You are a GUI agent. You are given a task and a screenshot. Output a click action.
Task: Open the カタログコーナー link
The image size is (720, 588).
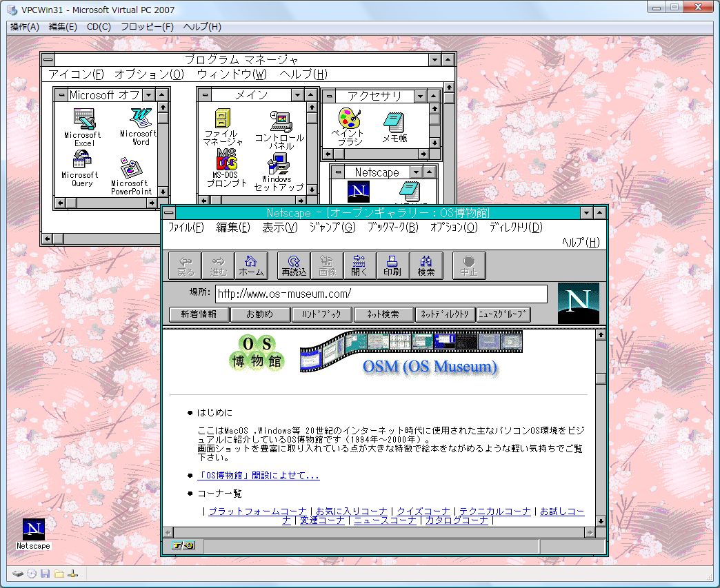click(x=457, y=520)
